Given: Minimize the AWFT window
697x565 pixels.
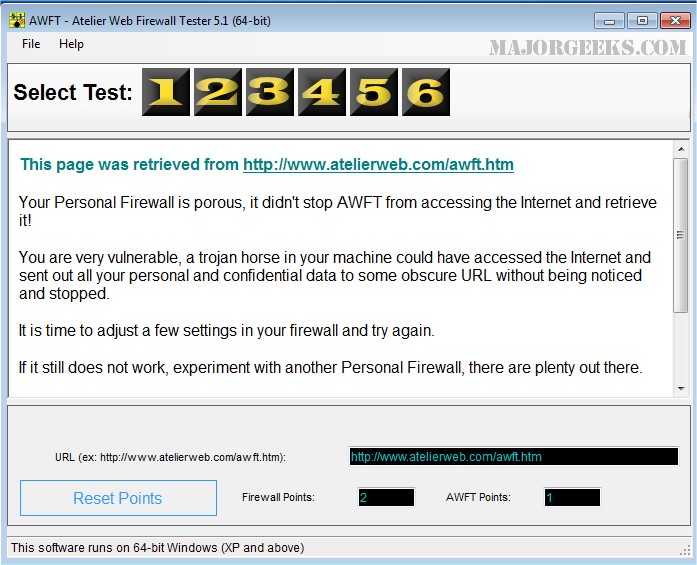Looking at the screenshot, I should click(x=609, y=21).
